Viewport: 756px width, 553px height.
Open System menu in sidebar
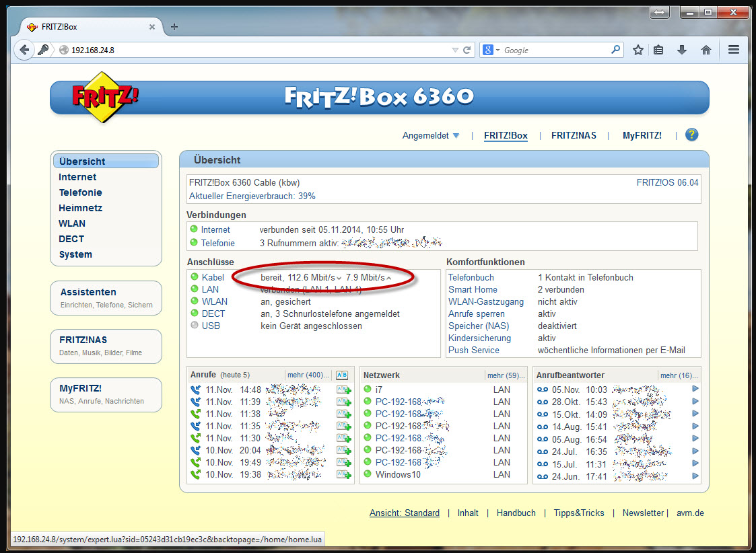click(75, 254)
